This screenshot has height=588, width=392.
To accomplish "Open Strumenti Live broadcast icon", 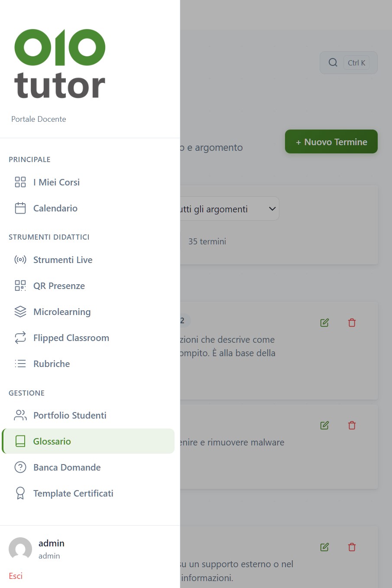I will 20,260.
